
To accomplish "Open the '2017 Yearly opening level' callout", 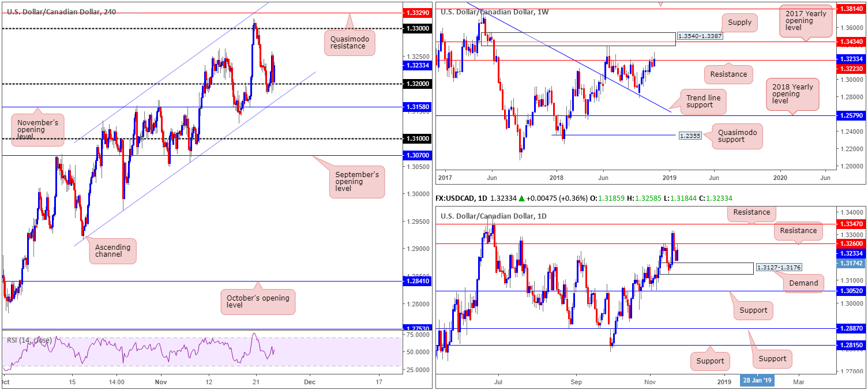I will tap(806, 21).
